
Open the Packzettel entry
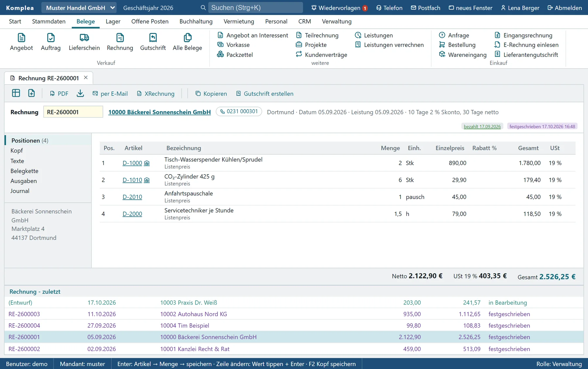235,55
